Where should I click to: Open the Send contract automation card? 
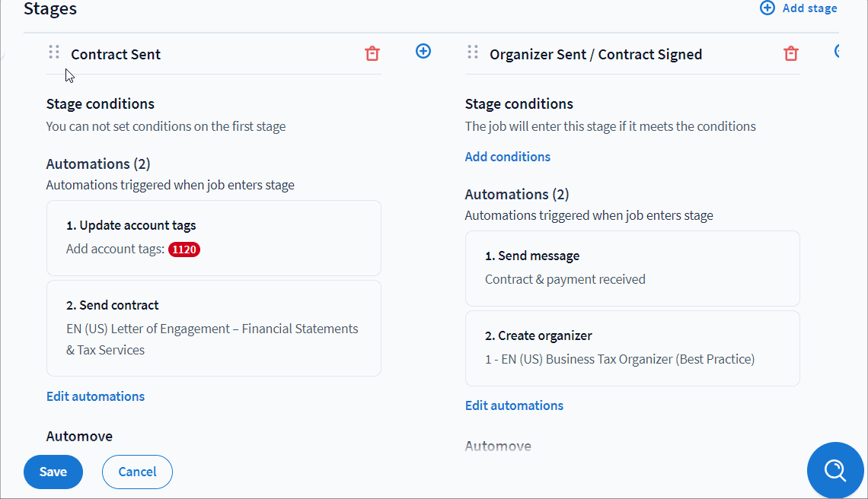tap(213, 328)
